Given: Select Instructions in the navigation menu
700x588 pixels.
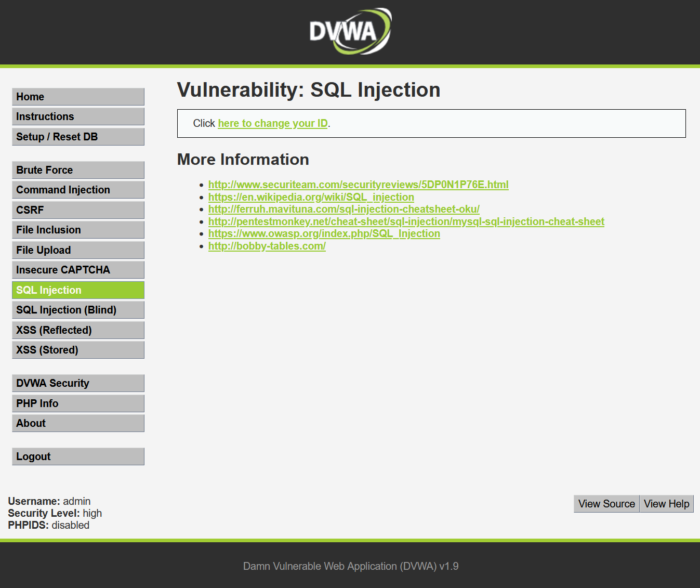Looking at the screenshot, I should (x=77, y=116).
